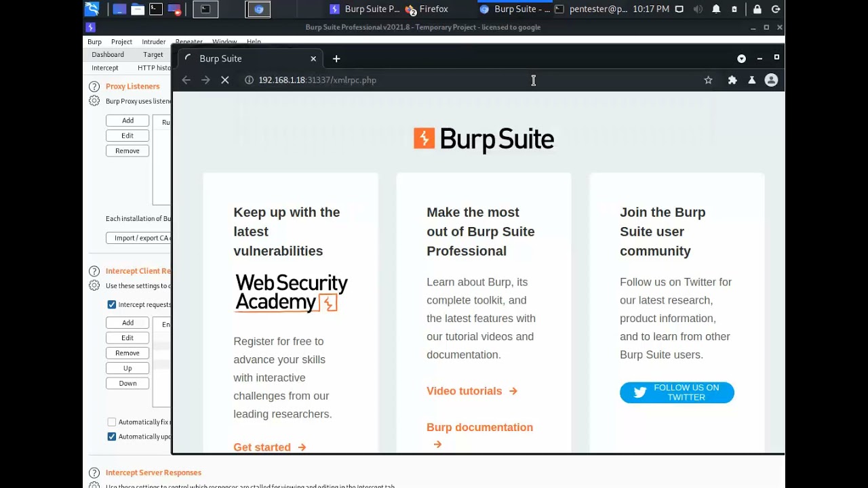The height and width of the screenshot is (488, 868).
Task: Select the Burp Suite browser tab
Action: (x=250, y=59)
